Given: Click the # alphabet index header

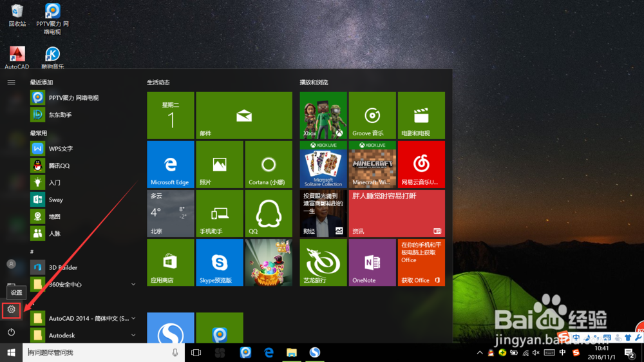Looking at the screenshot, I should tap(32, 251).
